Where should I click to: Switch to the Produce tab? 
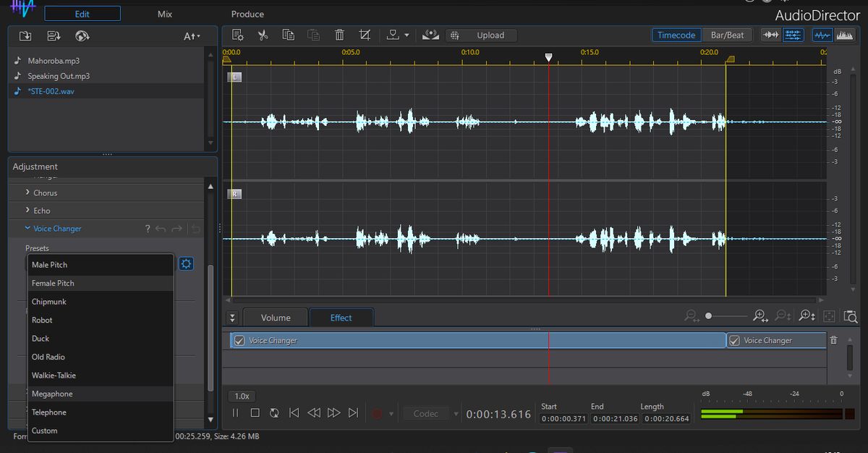(247, 13)
